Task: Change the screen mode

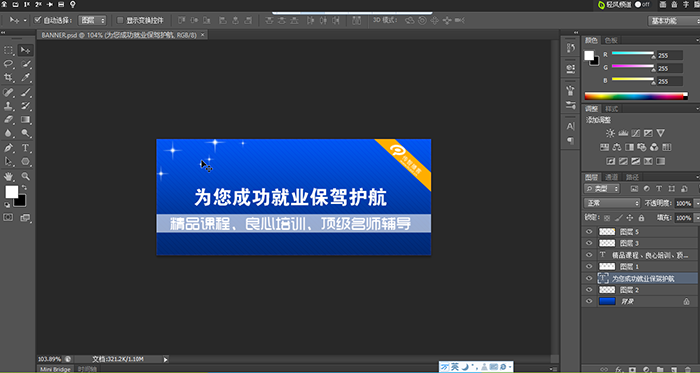Action: pyautogui.click(x=25, y=217)
